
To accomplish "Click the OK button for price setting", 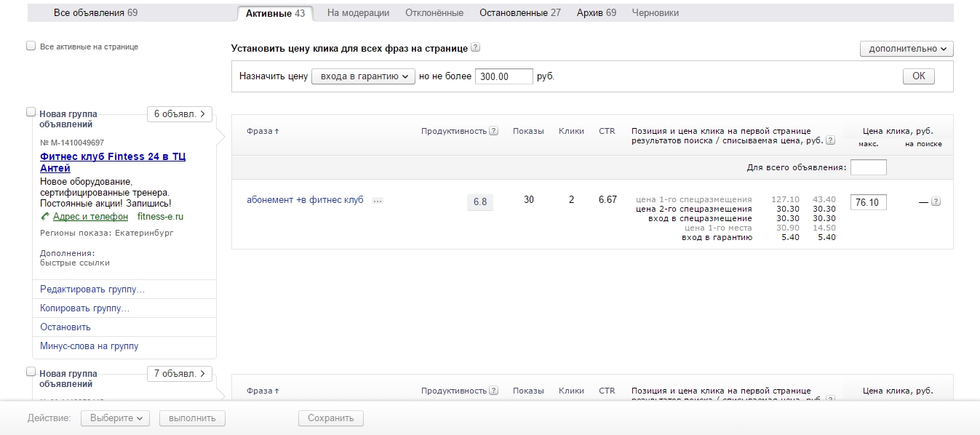I will [x=919, y=76].
